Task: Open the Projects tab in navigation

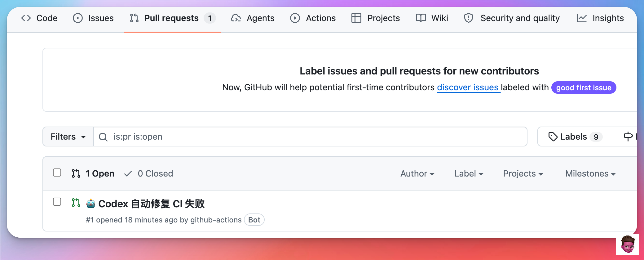Action: (376, 18)
